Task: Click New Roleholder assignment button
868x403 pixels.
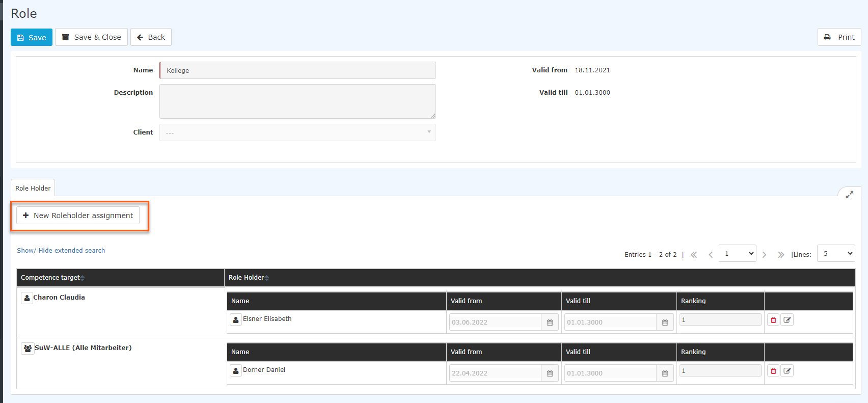Action: point(78,216)
